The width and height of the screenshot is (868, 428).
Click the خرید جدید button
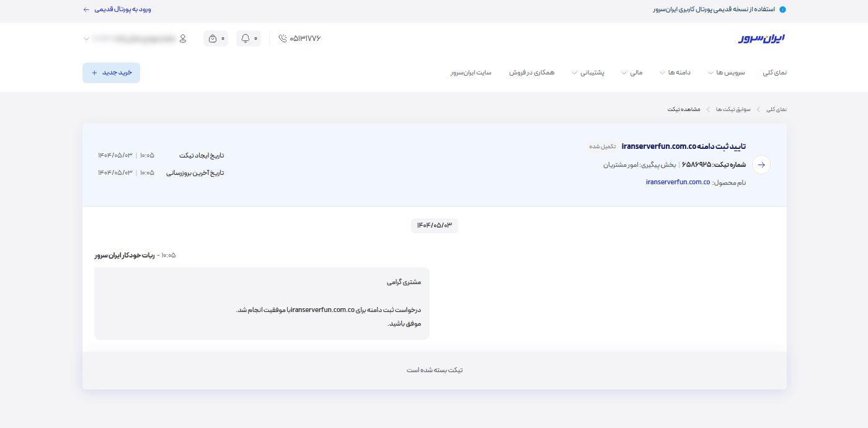point(112,73)
